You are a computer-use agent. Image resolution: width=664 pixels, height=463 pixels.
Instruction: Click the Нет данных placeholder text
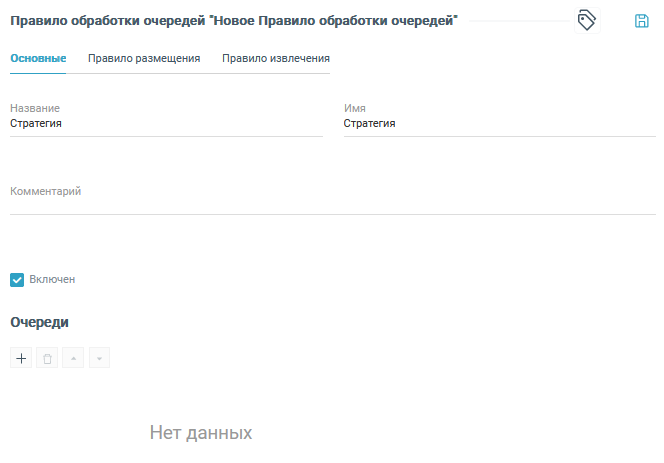201,433
